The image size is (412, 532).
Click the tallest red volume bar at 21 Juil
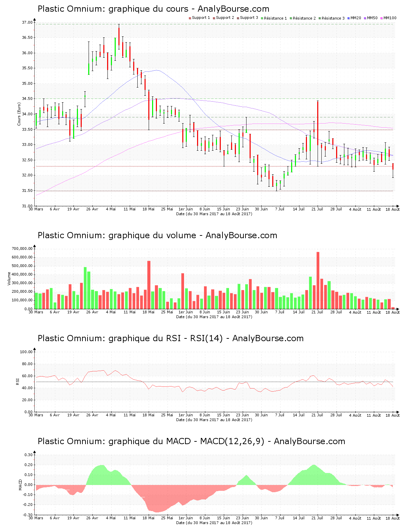(318, 280)
